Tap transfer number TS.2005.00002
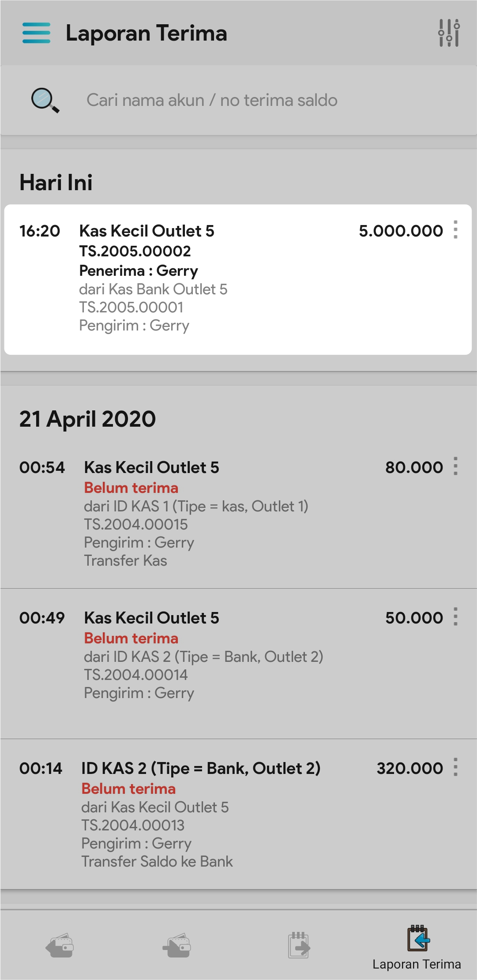477x980 pixels. [135, 251]
